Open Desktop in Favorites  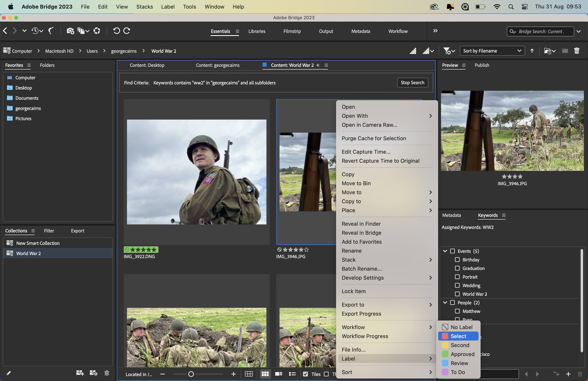tap(23, 88)
